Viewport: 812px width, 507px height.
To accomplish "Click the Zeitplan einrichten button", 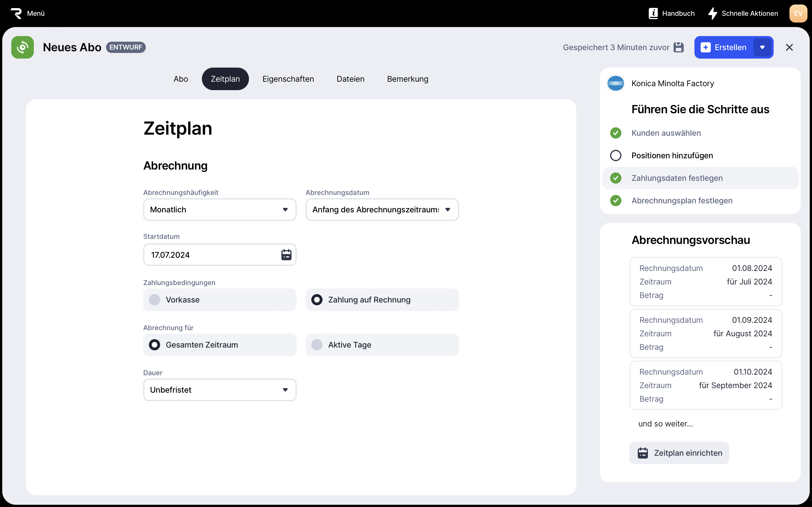I will point(679,453).
